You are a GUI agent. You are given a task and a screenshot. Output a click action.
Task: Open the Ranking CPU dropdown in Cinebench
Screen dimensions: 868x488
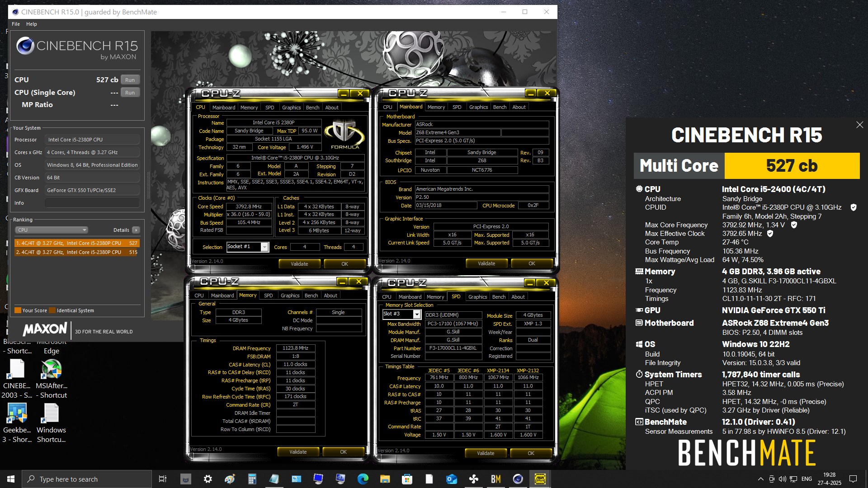(x=52, y=230)
